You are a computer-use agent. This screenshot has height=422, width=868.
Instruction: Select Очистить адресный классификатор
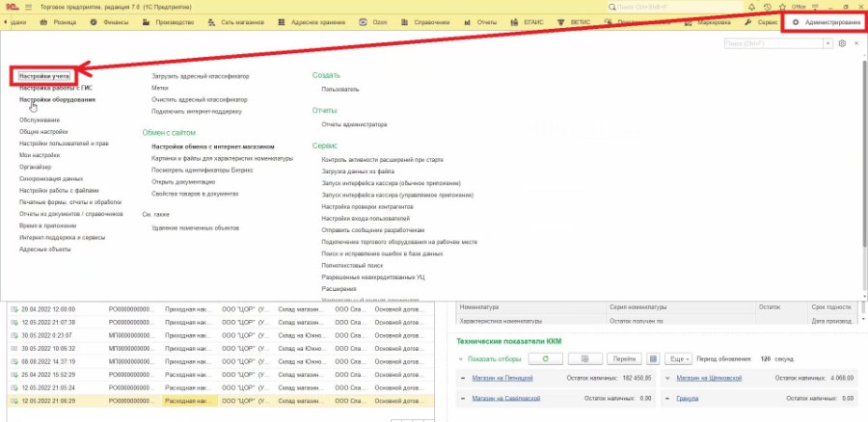[200, 99]
